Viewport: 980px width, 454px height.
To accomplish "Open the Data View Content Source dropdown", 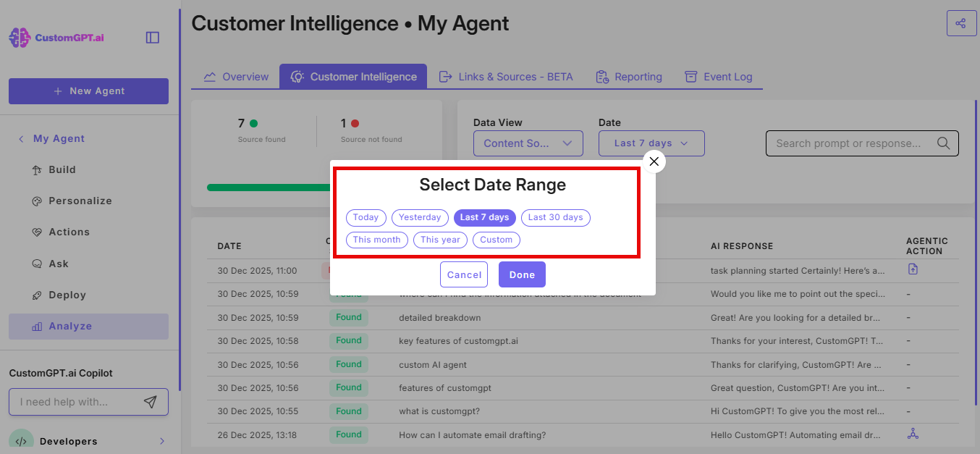I will tap(528, 143).
